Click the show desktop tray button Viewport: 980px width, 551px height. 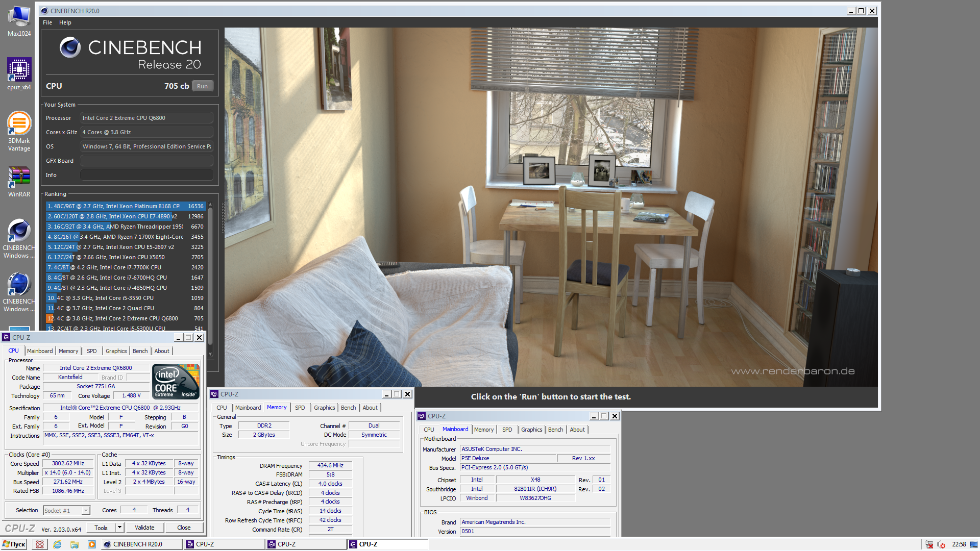(974, 544)
